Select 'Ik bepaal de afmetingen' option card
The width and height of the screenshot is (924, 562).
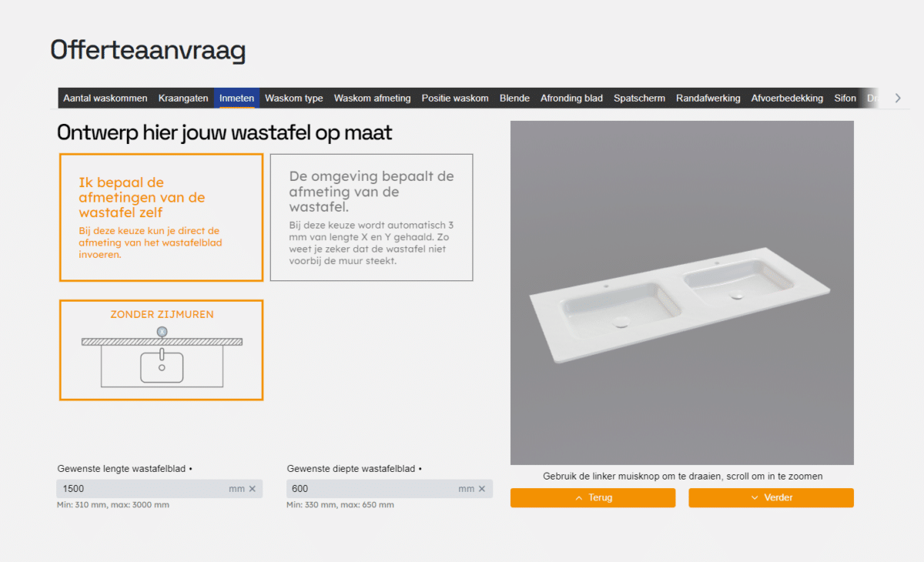click(x=161, y=218)
